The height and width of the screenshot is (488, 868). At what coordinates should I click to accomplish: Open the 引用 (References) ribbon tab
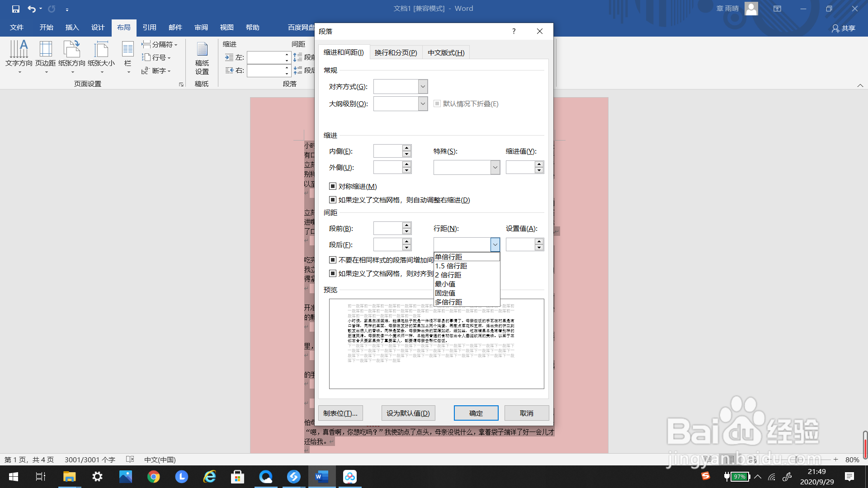click(150, 28)
